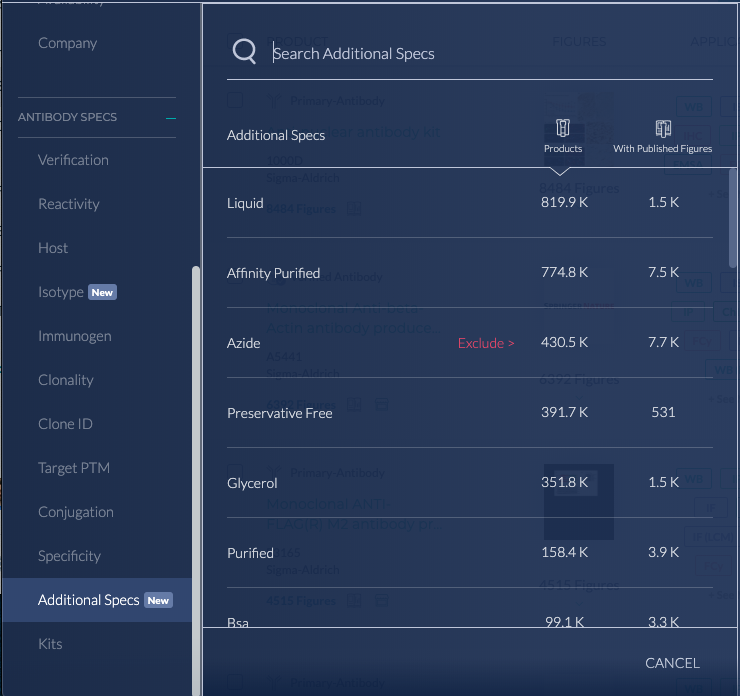Open the Reactivity filter
740x696 pixels.
[69, 204]
